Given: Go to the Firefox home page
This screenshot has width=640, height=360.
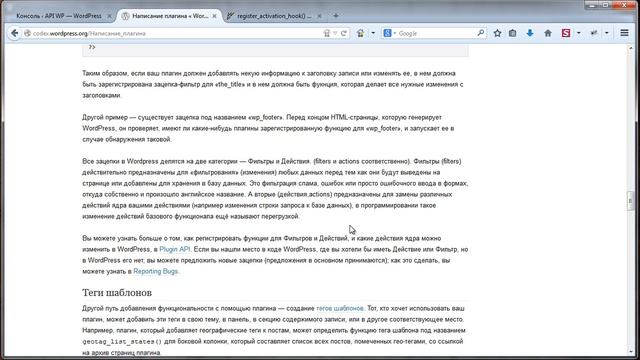Looking at the screenshot, I should pos(548,33).
